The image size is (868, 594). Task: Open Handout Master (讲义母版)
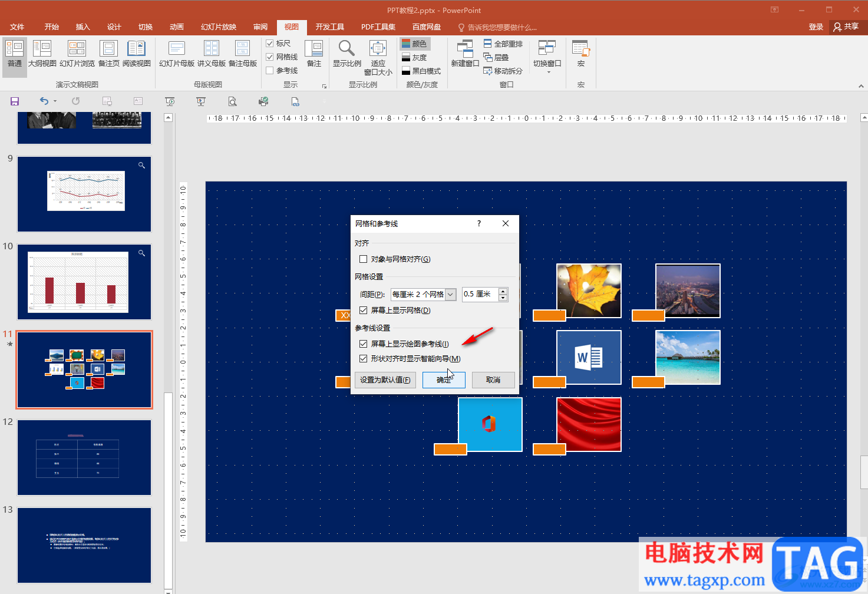click(212, 54)
